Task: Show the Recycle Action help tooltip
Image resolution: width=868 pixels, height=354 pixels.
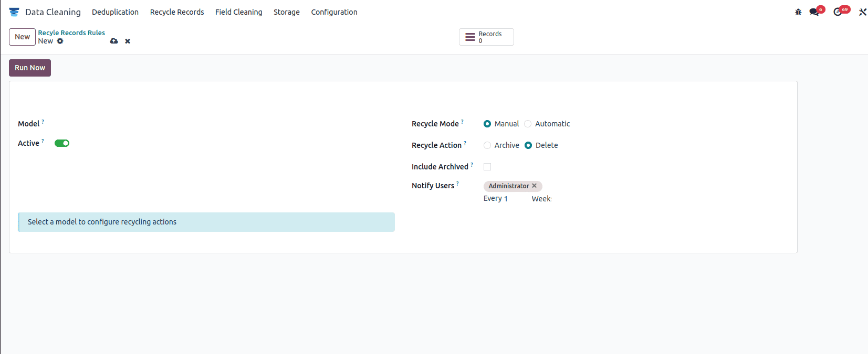Action: (465, 143)
